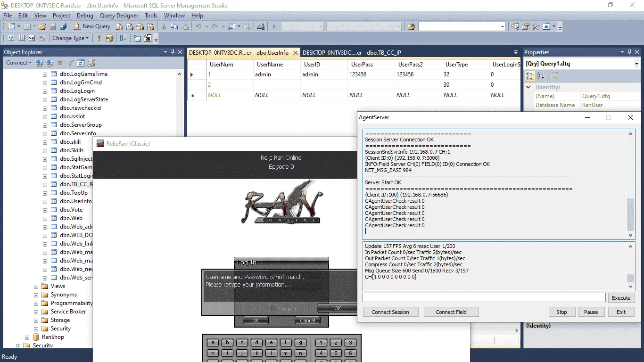Show the Diagram Pane icon
This screenshot has height=362, width=644.
point(11,38)
